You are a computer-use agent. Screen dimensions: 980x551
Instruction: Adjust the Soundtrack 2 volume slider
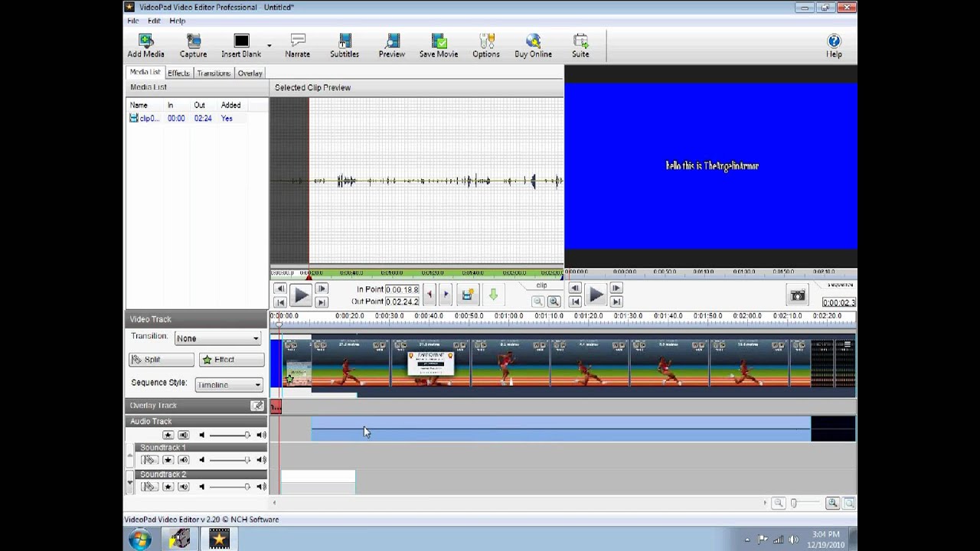pos(230,487)
